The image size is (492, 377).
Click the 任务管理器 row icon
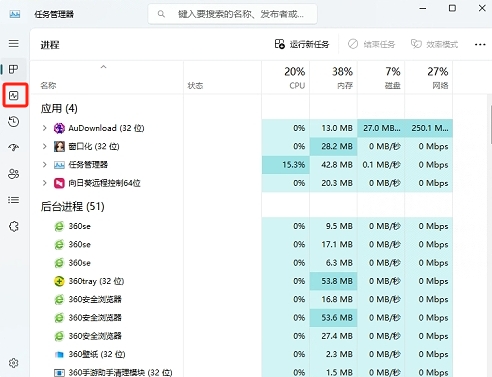point(59,165)
